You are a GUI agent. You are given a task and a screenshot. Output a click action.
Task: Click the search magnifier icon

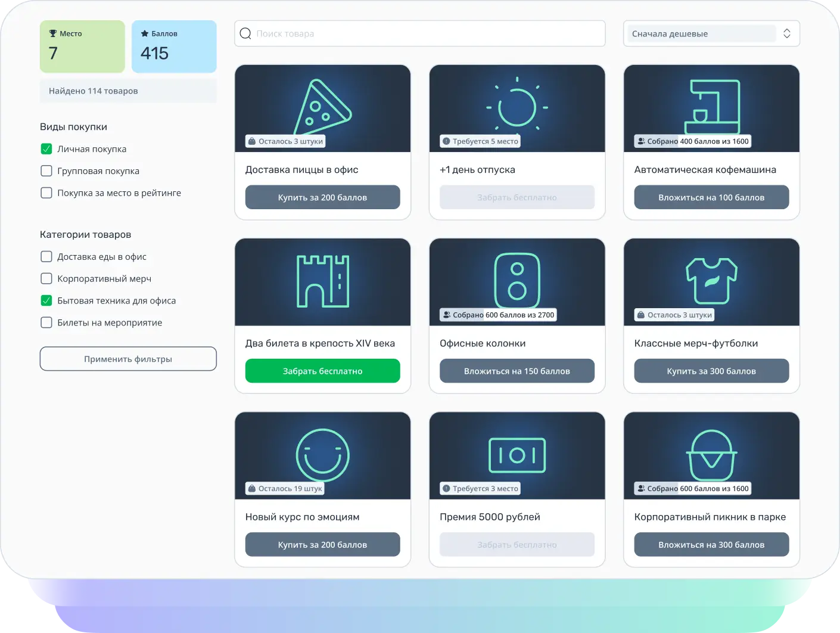pyautogui.click(x=245, y=33)
